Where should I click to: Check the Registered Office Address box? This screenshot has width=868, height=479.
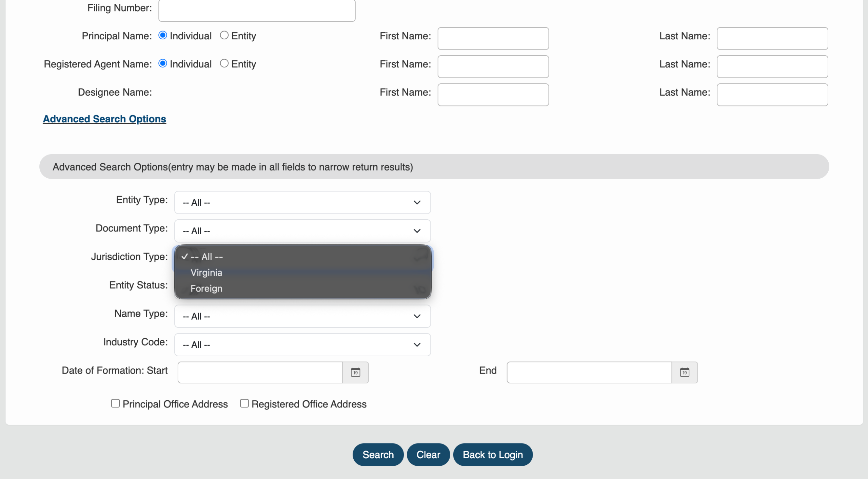[244, 403]
